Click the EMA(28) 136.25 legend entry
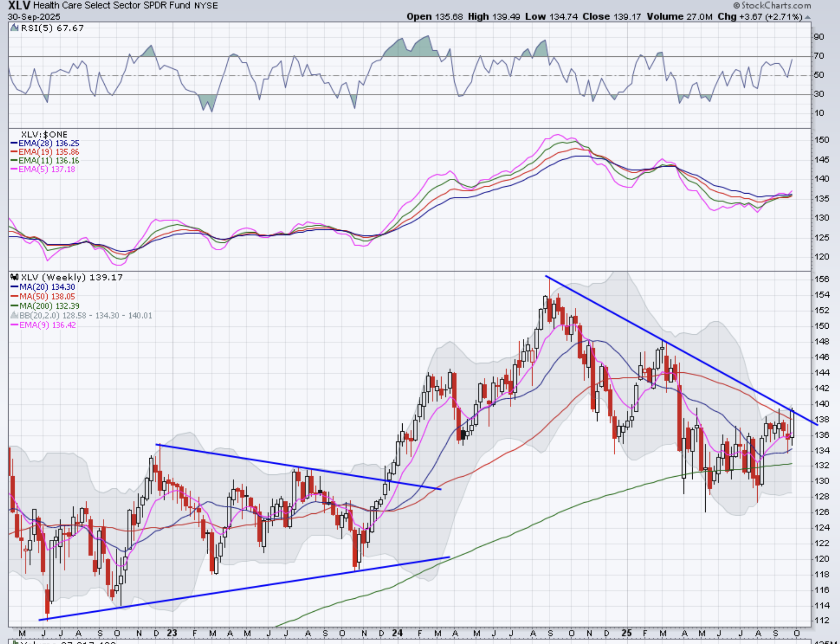The image size is (840, 644). click(x=48, y=143)
